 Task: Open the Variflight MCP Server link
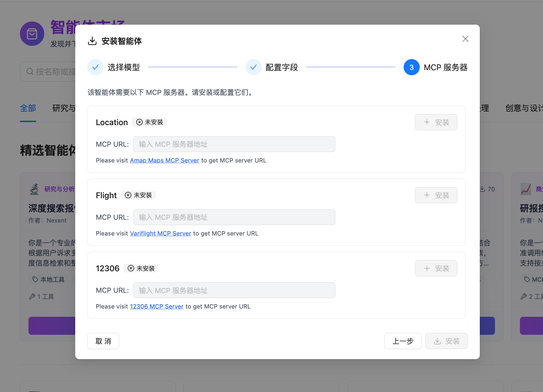pyautogui.click(x=161, y=233)
